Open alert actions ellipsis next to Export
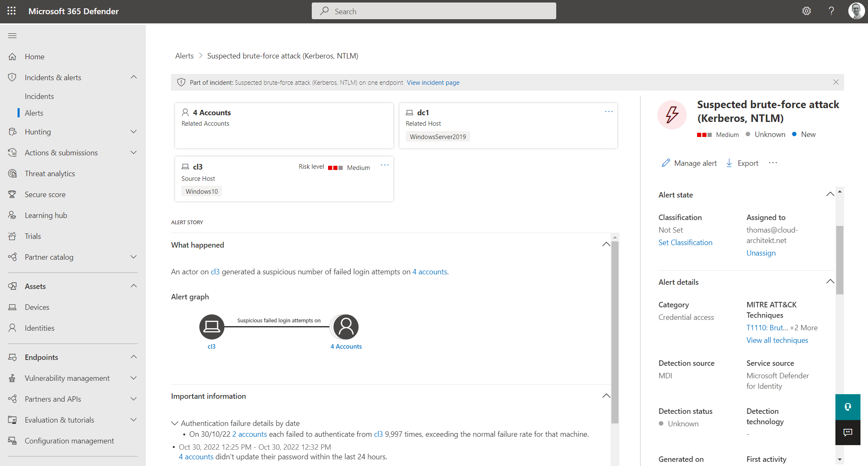The width and height of the screenshot is (868, 466). point(773,162)
